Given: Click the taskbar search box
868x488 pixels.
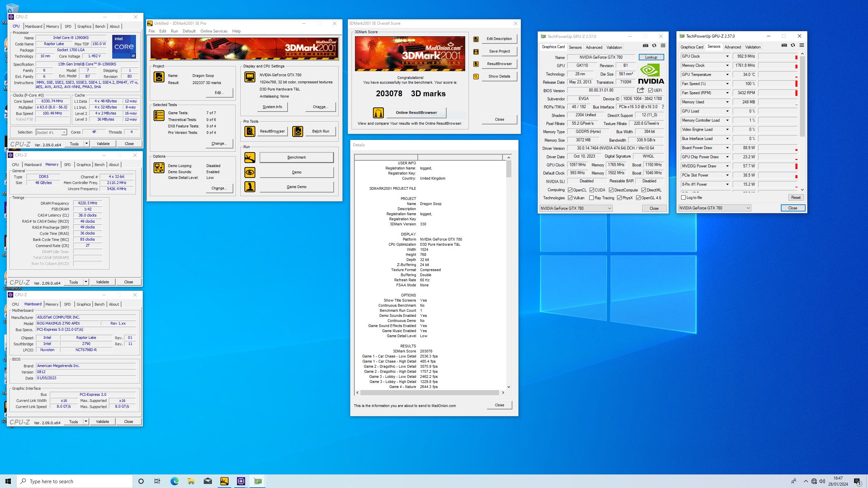Looking at the screenshot, I should point(75,481).
